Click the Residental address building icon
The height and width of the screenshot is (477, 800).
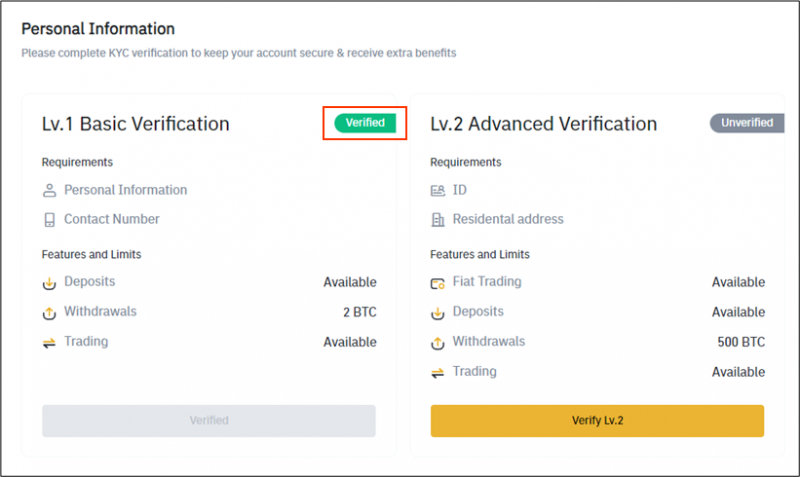coord(438,220)
